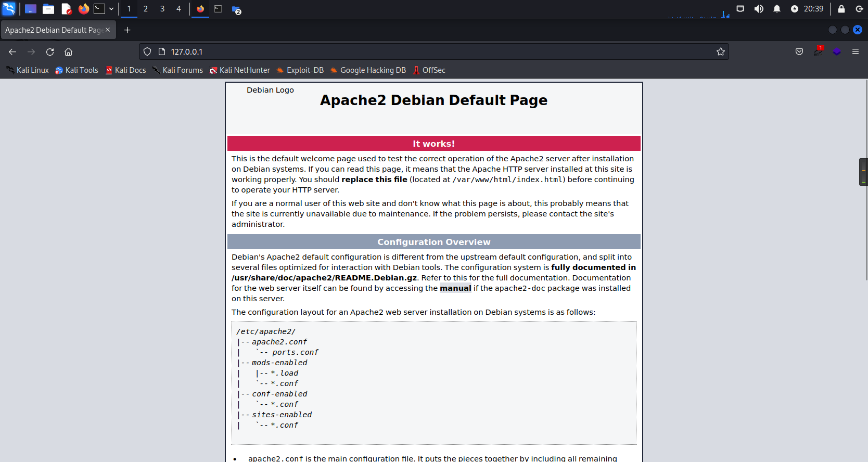Viewport: 868px width, 462px height.
Task: Open the terminal emulator launcher
Action: tap(99, 9)
